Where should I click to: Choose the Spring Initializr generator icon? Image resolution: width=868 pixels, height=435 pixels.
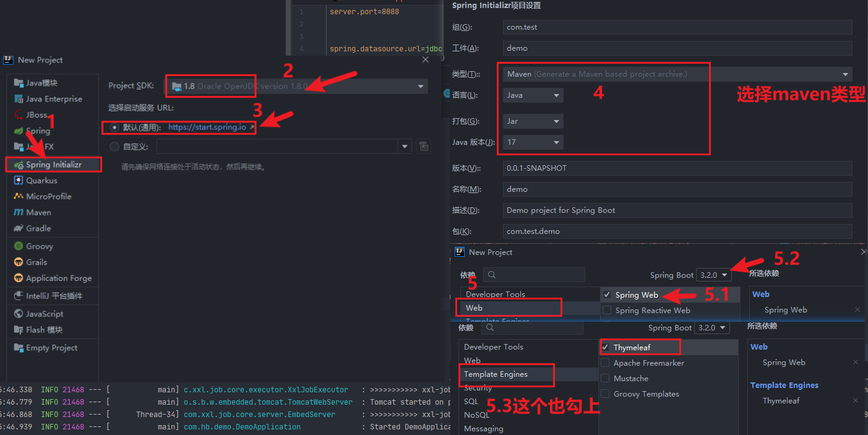point(18,165)
